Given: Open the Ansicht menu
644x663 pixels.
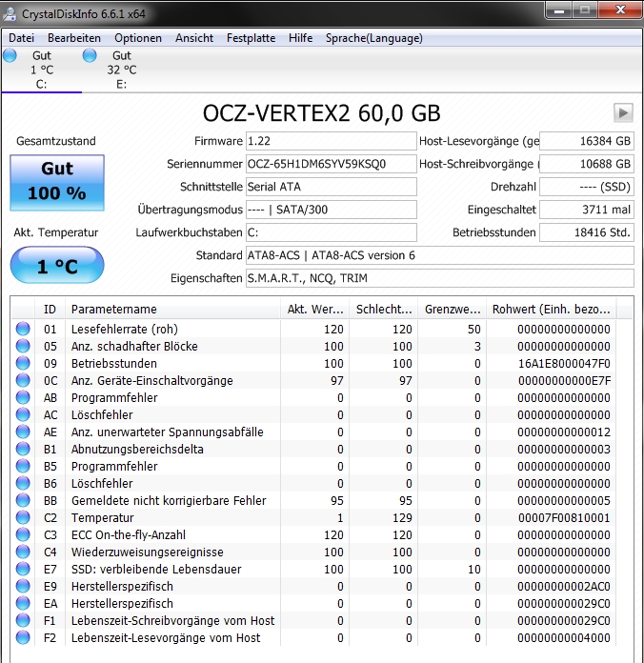Looking at the screenshot, I should (x=194, y=38).
